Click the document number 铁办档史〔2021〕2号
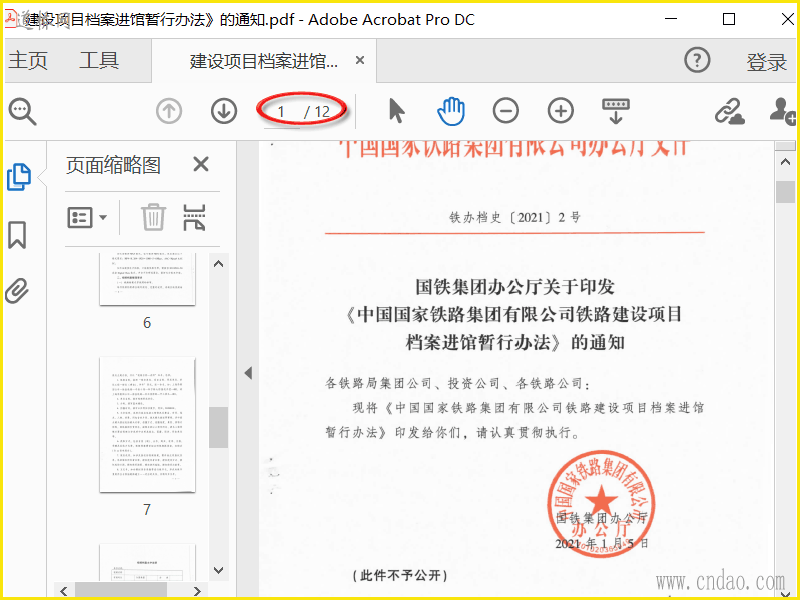The image size is (800, 600). 514,218
